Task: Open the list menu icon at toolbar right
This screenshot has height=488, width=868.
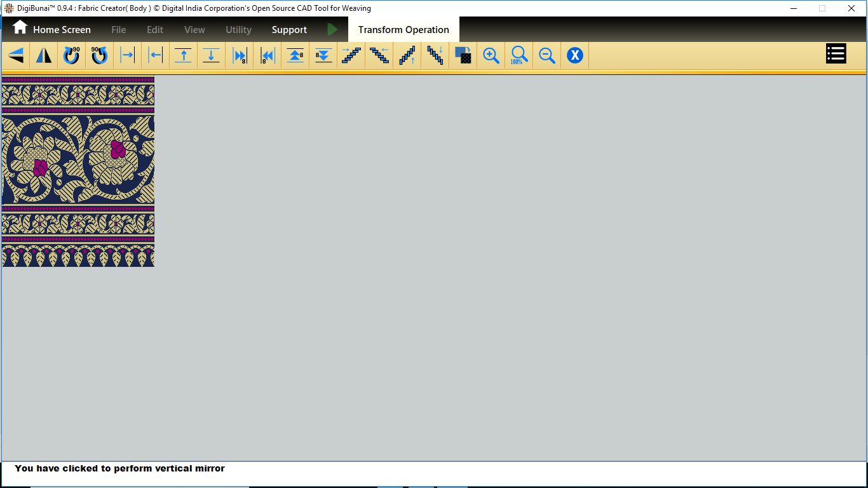Action: (x=836, y=54)
